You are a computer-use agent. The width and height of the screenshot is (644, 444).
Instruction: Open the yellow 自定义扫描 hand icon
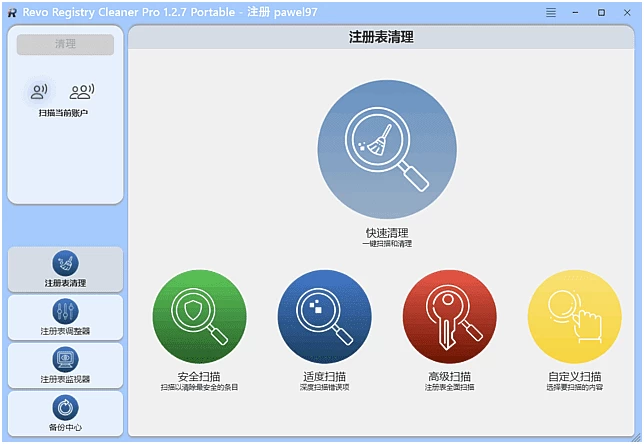tap(574, 316)
